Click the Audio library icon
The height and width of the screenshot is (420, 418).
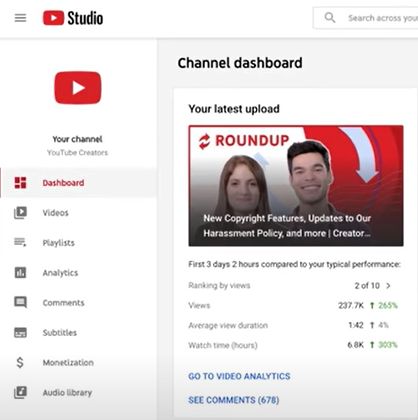point(20,392)
